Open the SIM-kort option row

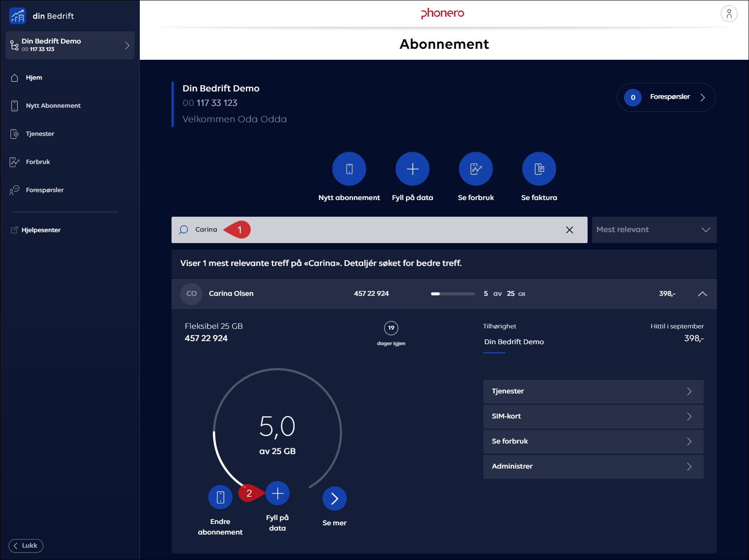click(593, 417)
